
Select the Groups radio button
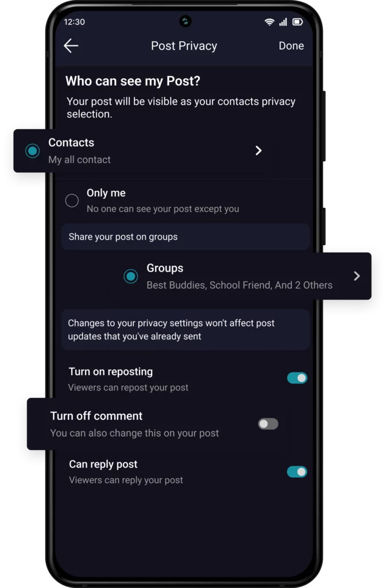coord(131,276)
